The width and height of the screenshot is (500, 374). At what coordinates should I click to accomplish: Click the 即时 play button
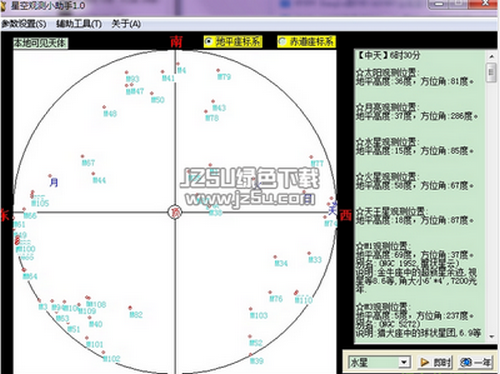click(434, 362)
